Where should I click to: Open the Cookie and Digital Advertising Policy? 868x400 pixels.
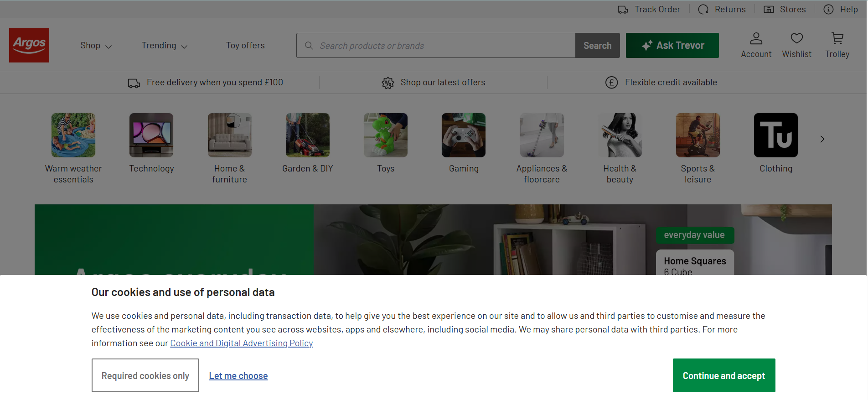point(242,343)
